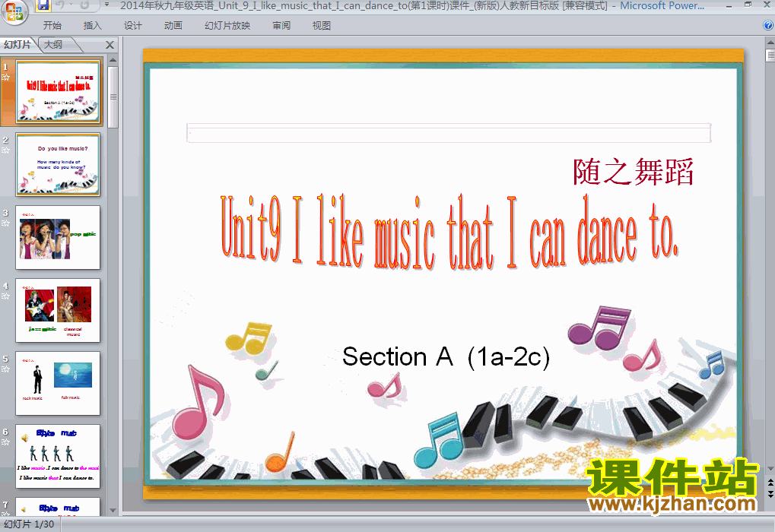Open the 幻灯片放映 ribbon tab
This screenshot has height=532, width=775.
pyautogui.click(x=227, y=26)
